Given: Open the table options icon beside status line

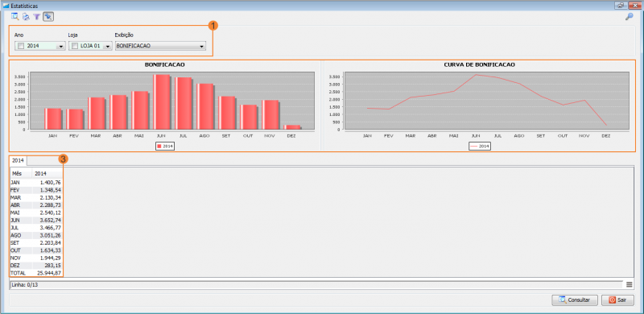Looking at the screenshot, I should click(x=630, y=284).
